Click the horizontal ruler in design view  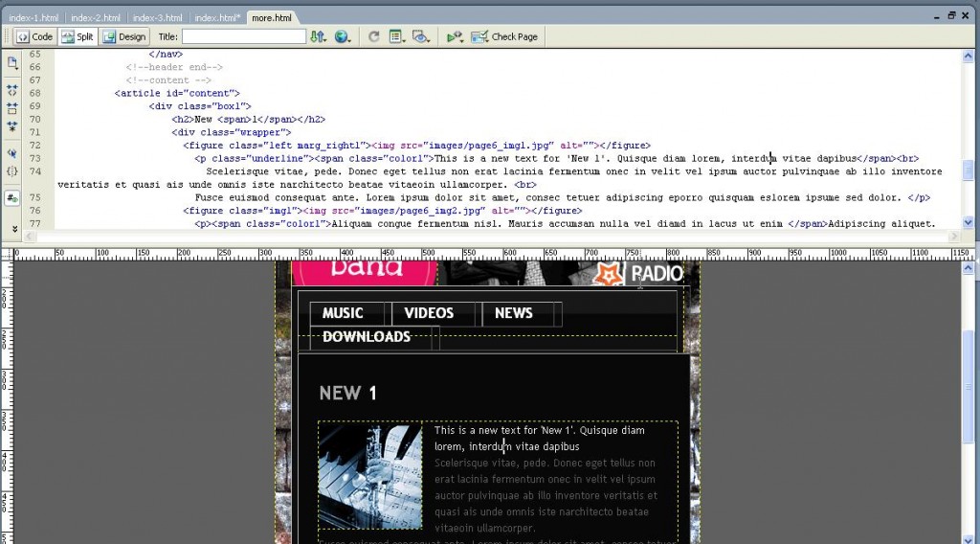pyautogui.click(x=494, y=254)
